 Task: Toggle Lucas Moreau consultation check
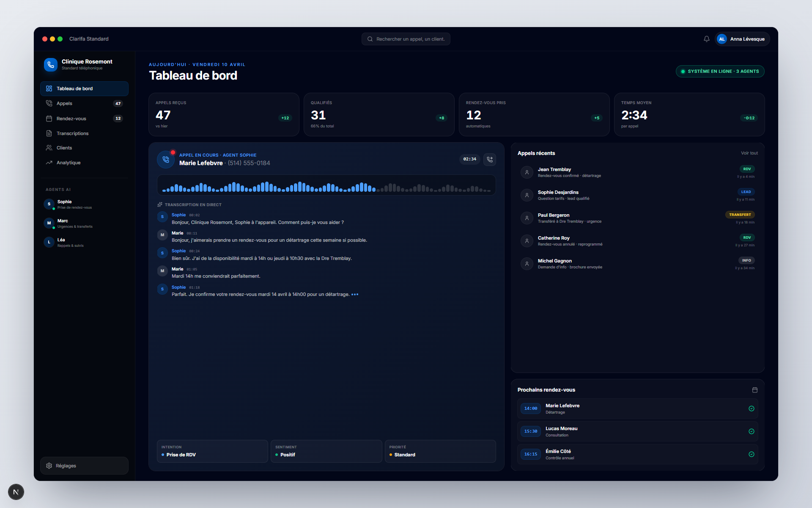coord(752,431)
